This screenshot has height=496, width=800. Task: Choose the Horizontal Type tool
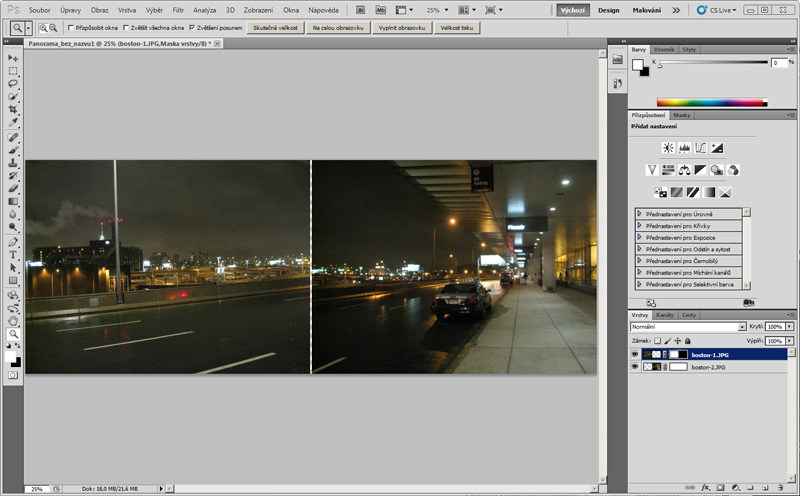pos(14,255)
